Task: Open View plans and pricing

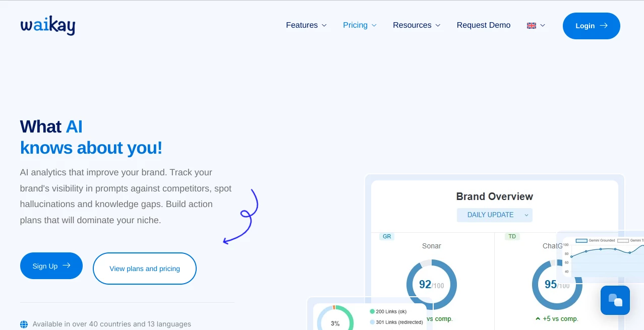Action: [145, 269]
